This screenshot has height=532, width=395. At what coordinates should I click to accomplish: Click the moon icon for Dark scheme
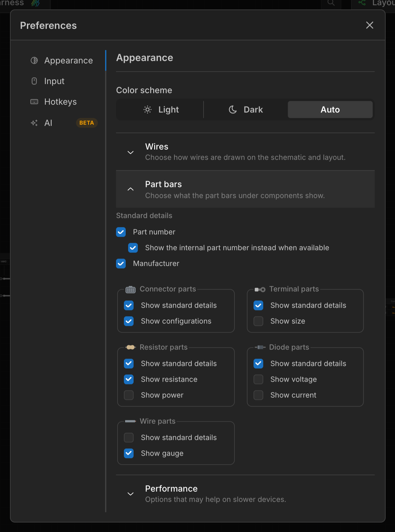233,109
